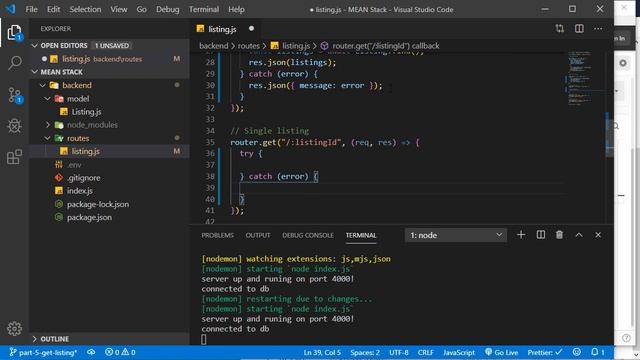The width and height of the screenshot is (640, 360).
Task: Open package-lock.json file
Action: [109, 204]
